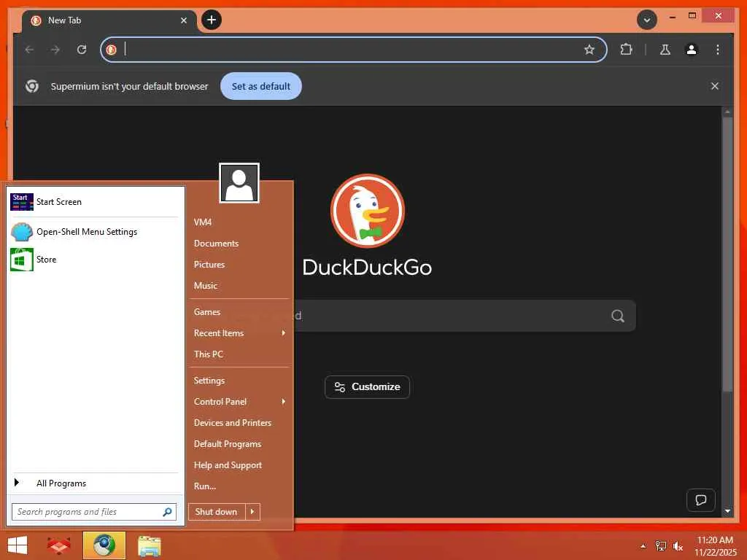
Task: Open the three-dot browser menu
Action: pyautogui.click(x=718, y=50)
